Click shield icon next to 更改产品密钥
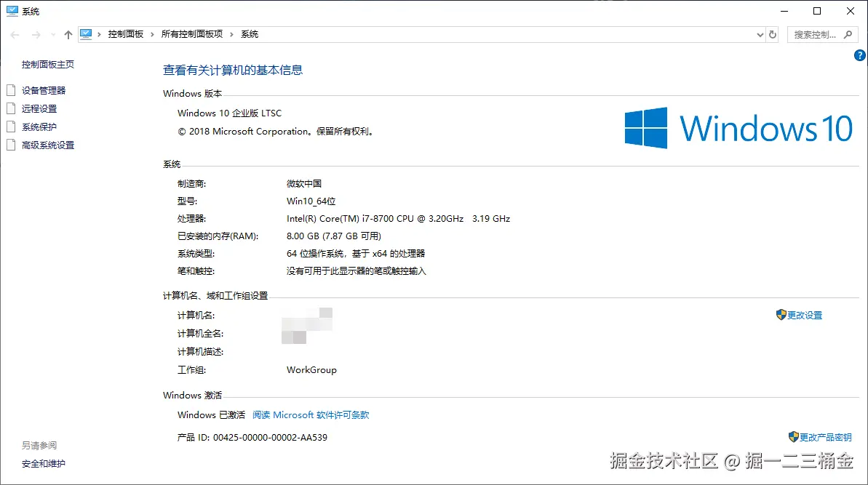Screen dimensions: 868x485 [x=793, y=437]
